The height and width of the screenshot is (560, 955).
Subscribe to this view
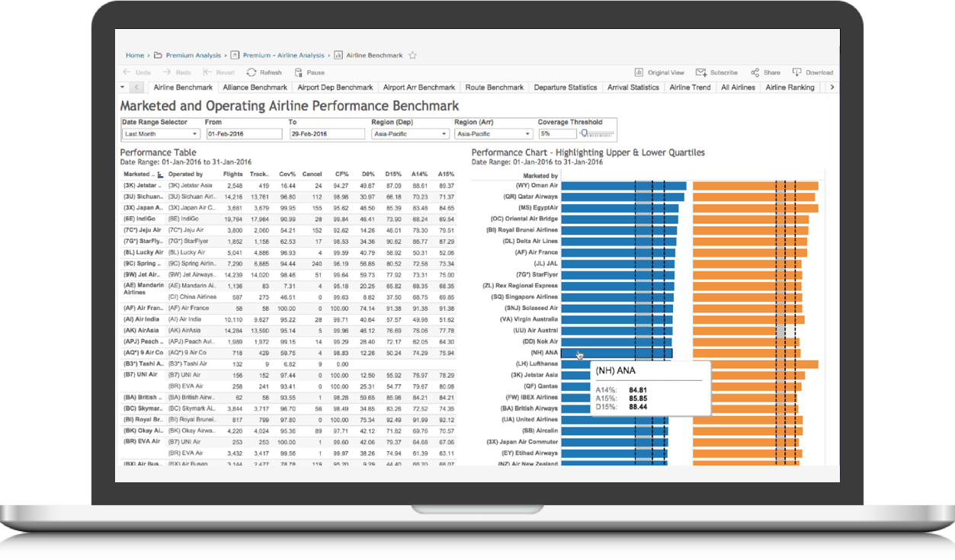716,72
